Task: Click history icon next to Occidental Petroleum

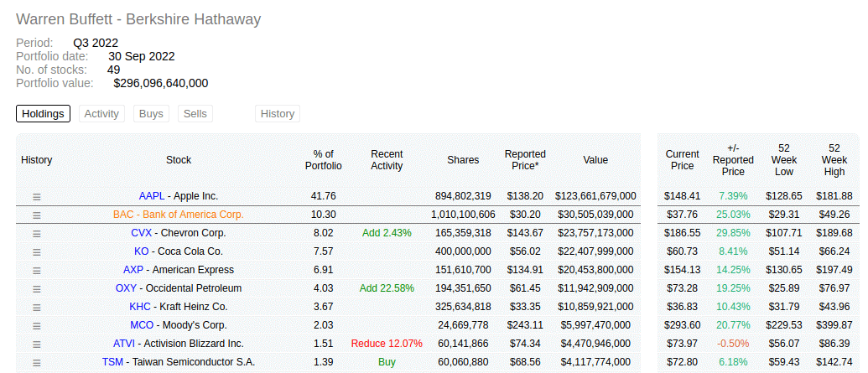Action: coord(37,288)
